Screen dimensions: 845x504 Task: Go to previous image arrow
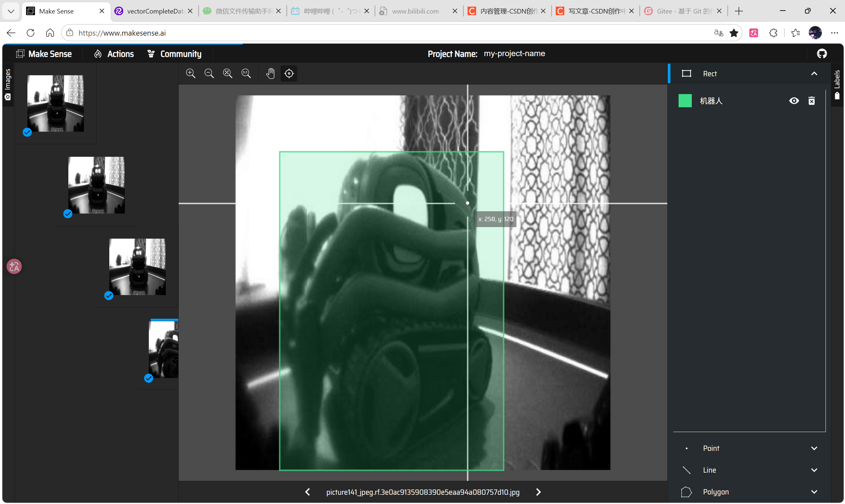[x=307, y=492]
